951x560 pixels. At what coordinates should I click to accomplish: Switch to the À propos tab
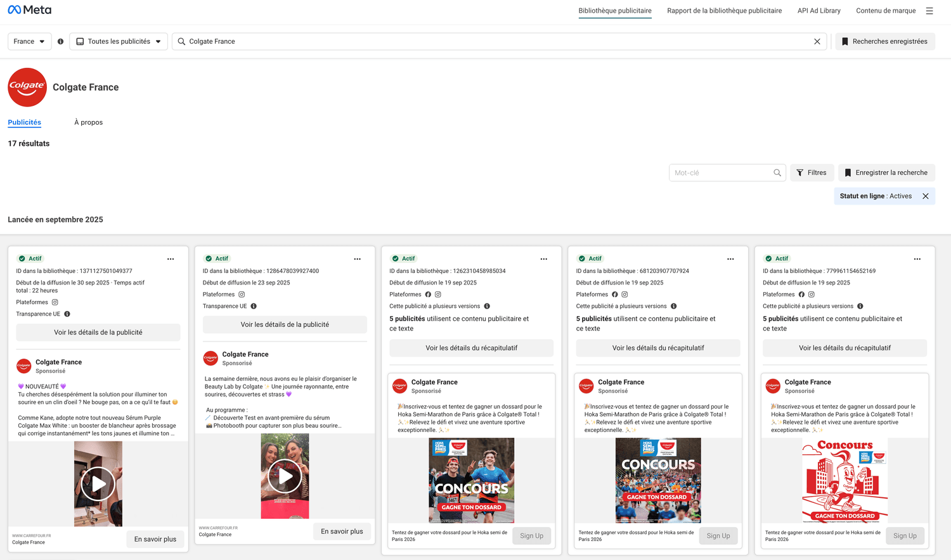tap(88, 122)
